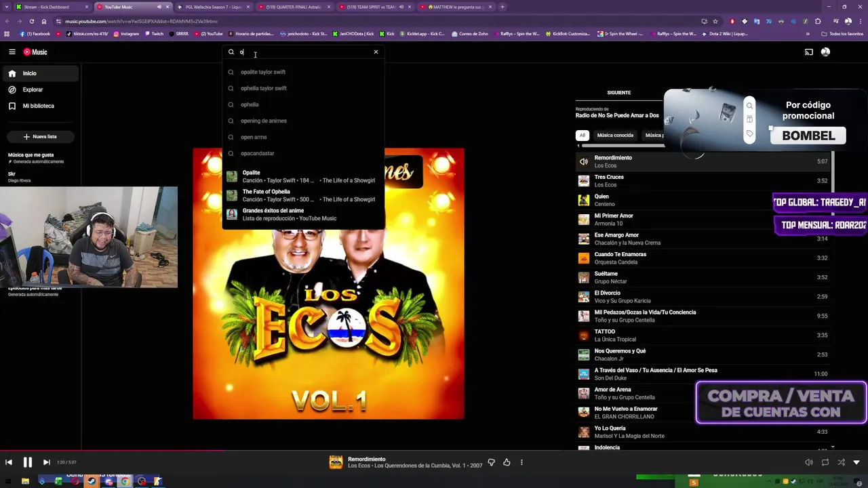Select the 'ophelia' search suggestion
This screenshot has height=488, width=868.
point(303,104)
